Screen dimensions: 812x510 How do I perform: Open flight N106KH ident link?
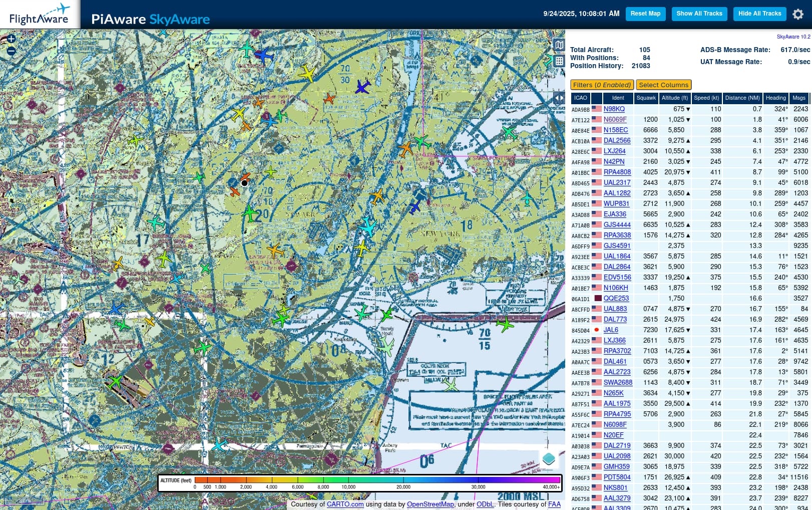tap(616, 288)
